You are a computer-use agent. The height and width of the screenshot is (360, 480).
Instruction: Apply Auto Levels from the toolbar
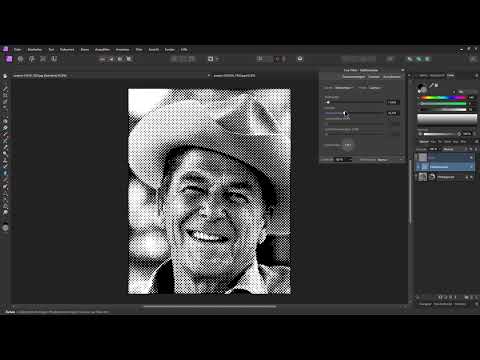pyautogui.click(x=102, y=59)
